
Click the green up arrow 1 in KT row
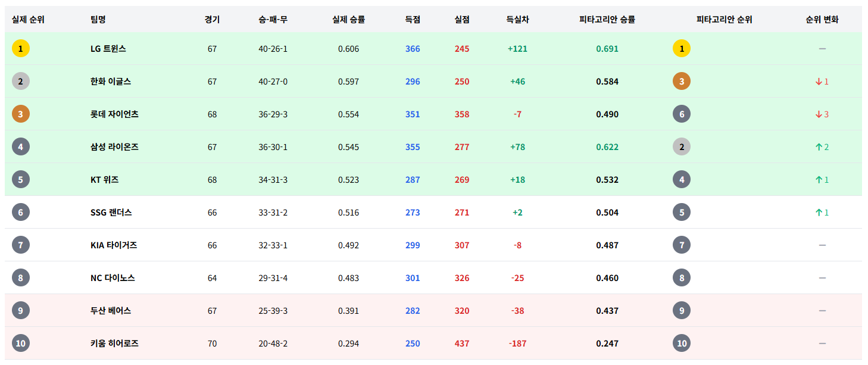(822, 180)
